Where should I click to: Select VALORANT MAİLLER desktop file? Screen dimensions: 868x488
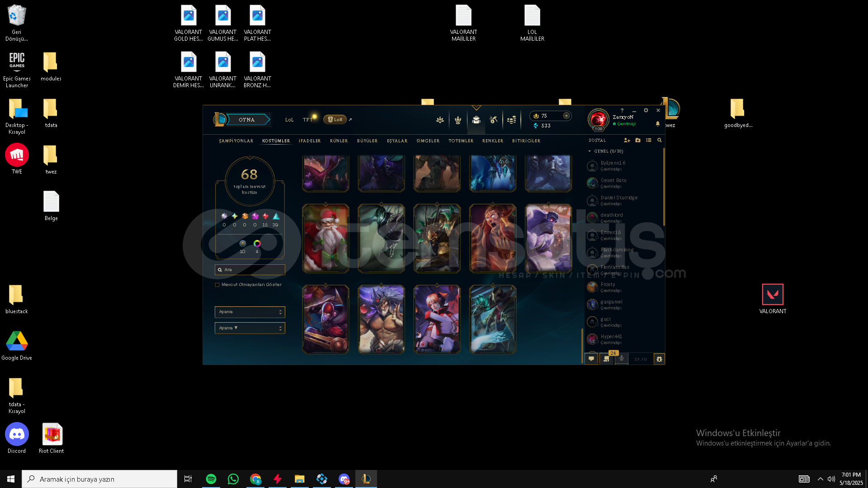pyautogui.click(x=463, y=23)
